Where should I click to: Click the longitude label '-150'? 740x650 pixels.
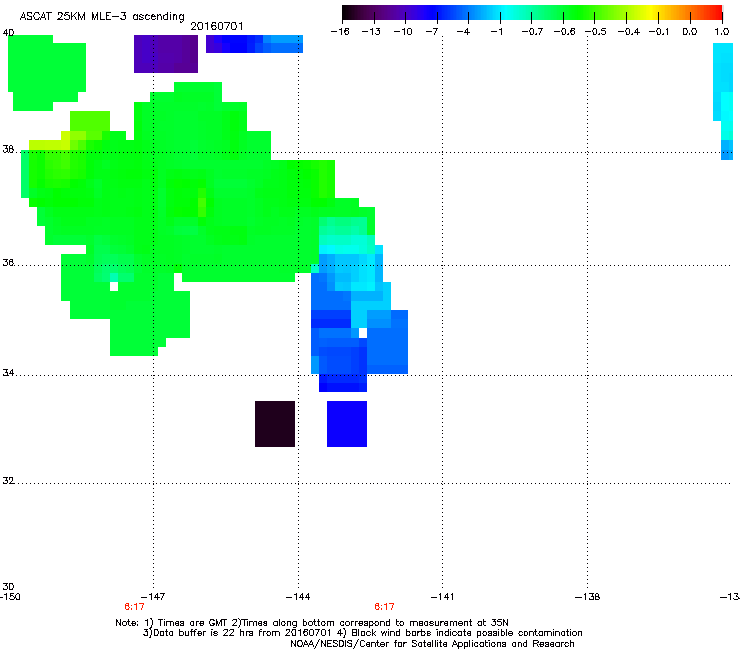[10, 597]
